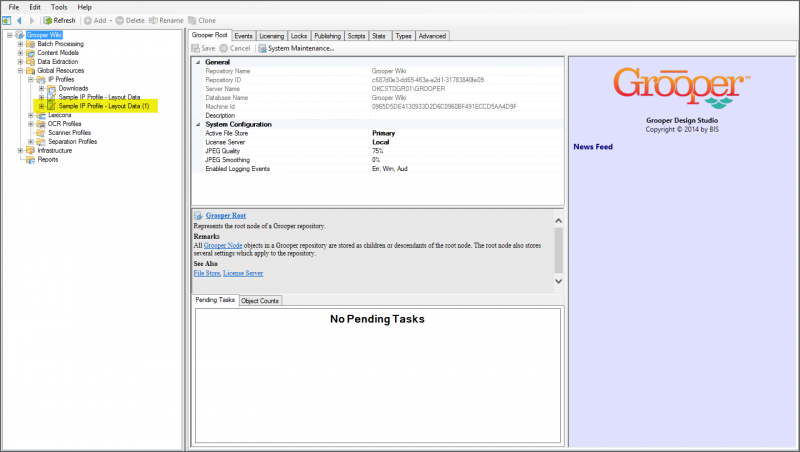The height and width of the screenshot is (452, 800).
Task: Go back with the blue left arrow
Action: click(x=19, y=20)
